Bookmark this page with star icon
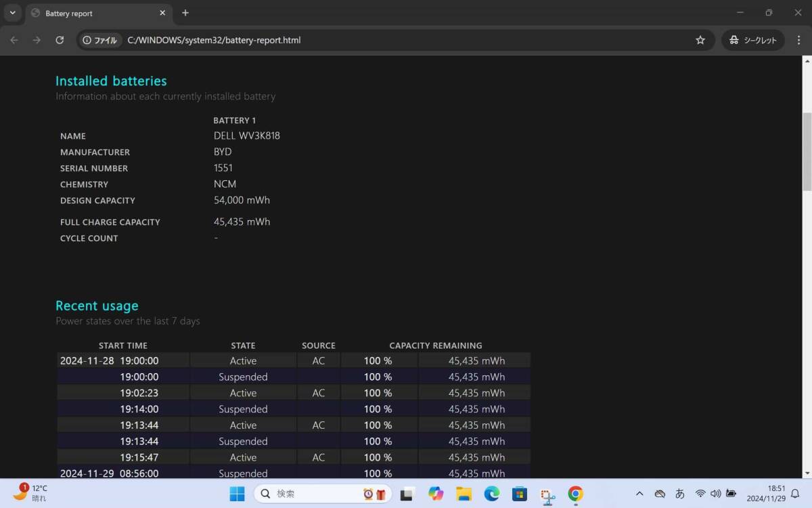 coord(700,40)
